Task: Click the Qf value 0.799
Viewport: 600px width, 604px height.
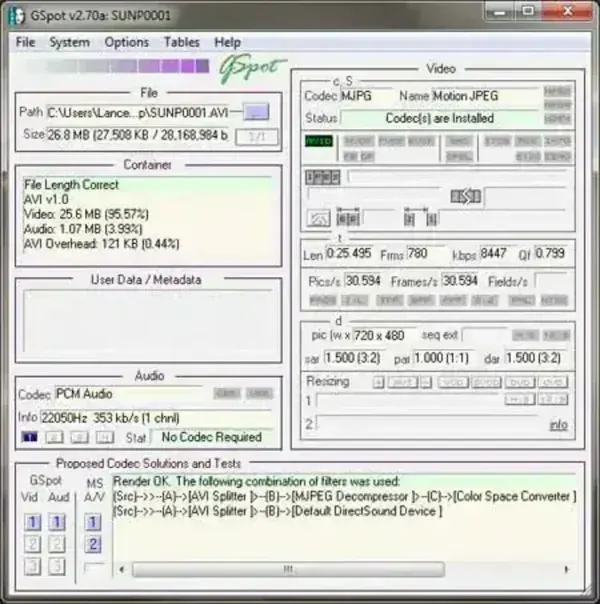Action: tap(550, 253)
